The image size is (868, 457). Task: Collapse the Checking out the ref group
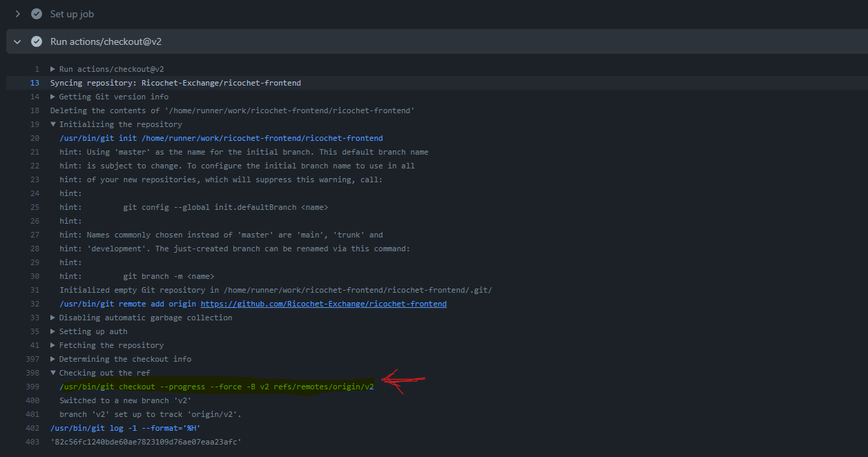tap(53, 373)
